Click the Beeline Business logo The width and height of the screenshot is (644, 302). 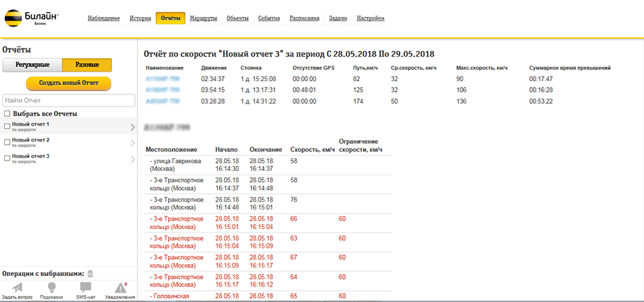pyautogui.click(x=31, y=18)
